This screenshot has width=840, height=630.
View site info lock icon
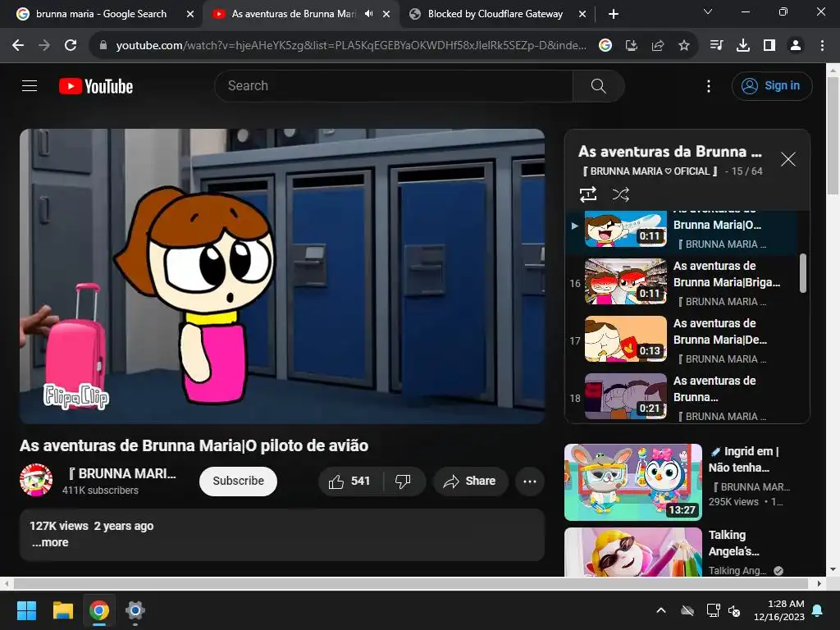(103, 46)
